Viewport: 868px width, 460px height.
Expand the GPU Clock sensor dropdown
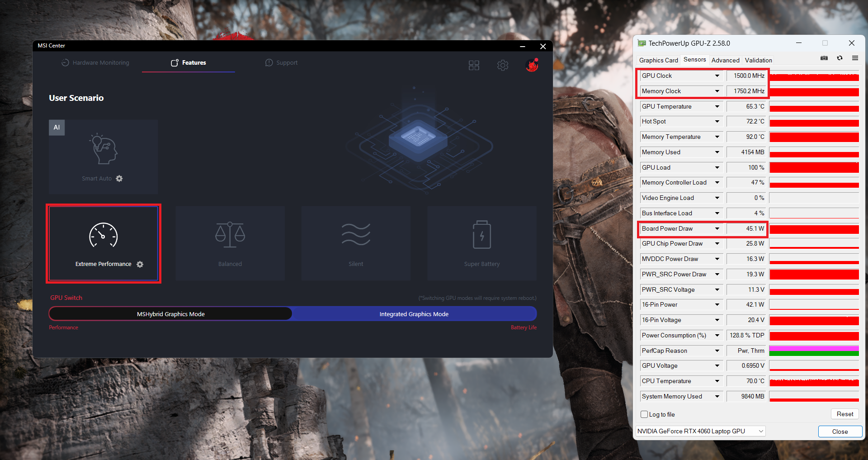(717, 76)
